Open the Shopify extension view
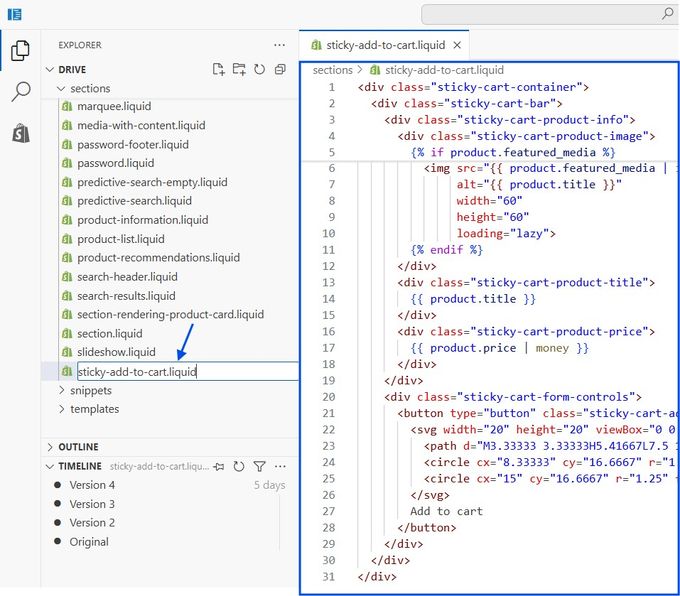 tap(21, 133)
